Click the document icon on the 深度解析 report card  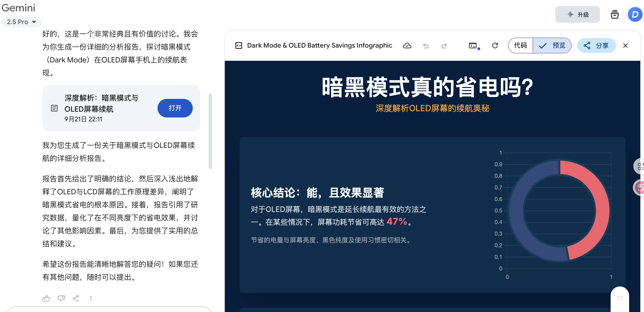pos(54,108)
